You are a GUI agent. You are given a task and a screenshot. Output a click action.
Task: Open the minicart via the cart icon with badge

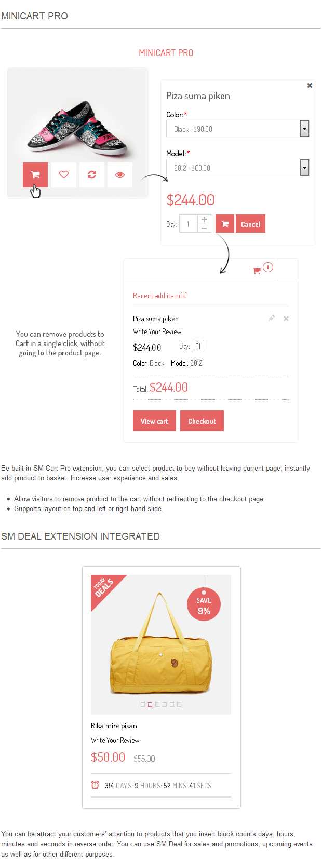(257, 271)
